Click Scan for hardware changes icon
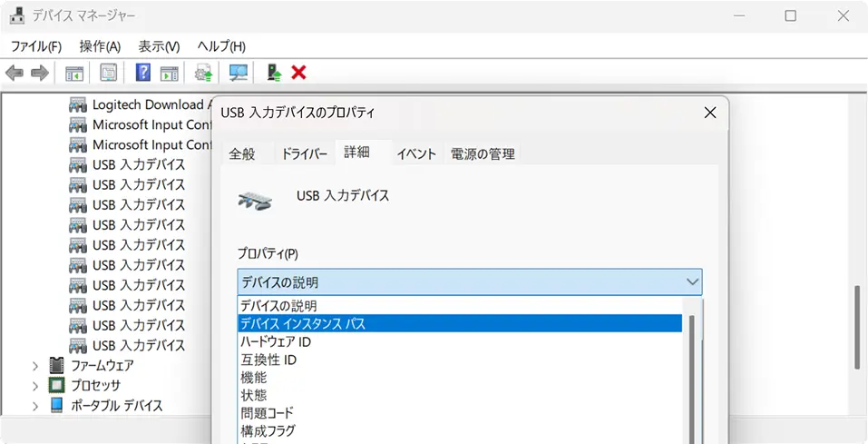This screenshot has height=444, width=868. coord(239,73)
